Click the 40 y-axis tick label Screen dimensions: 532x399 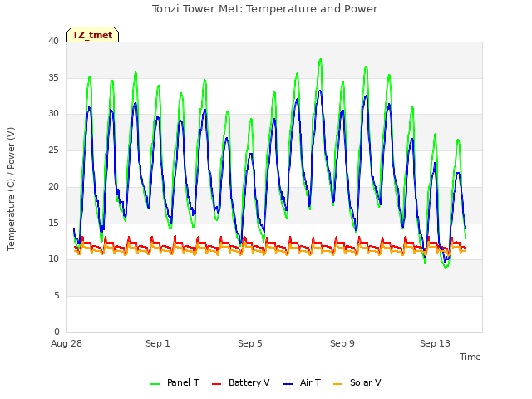(x=53, y=41)
